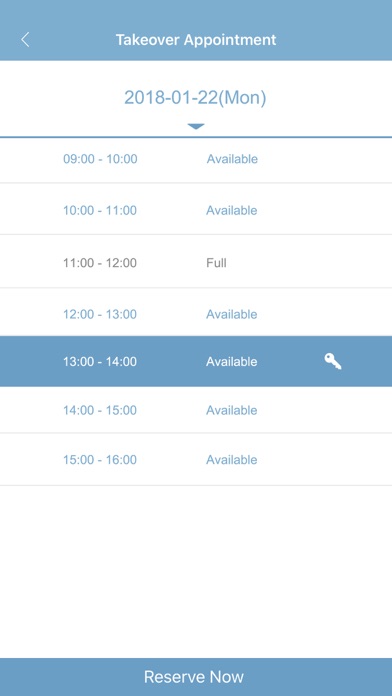392x696 pixels.
Task: Pick the 14:00 - 15:00 time slot
Action: point(196,410)
